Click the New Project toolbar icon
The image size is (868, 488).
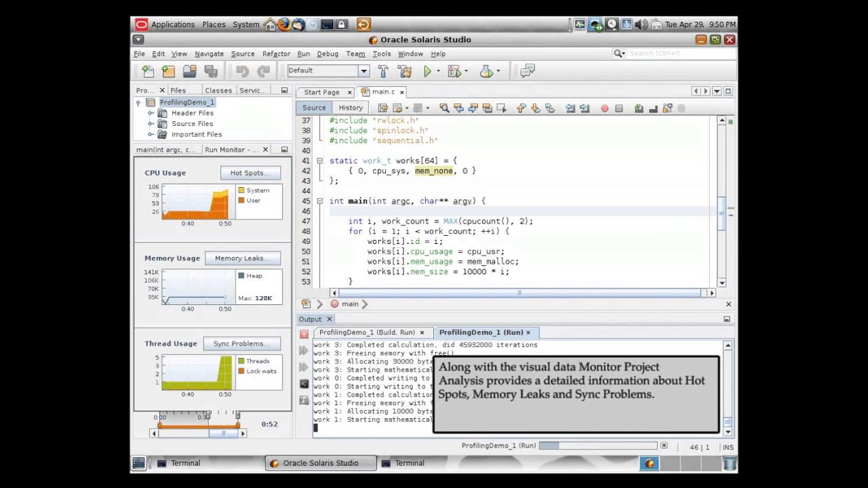pos(168,71)
